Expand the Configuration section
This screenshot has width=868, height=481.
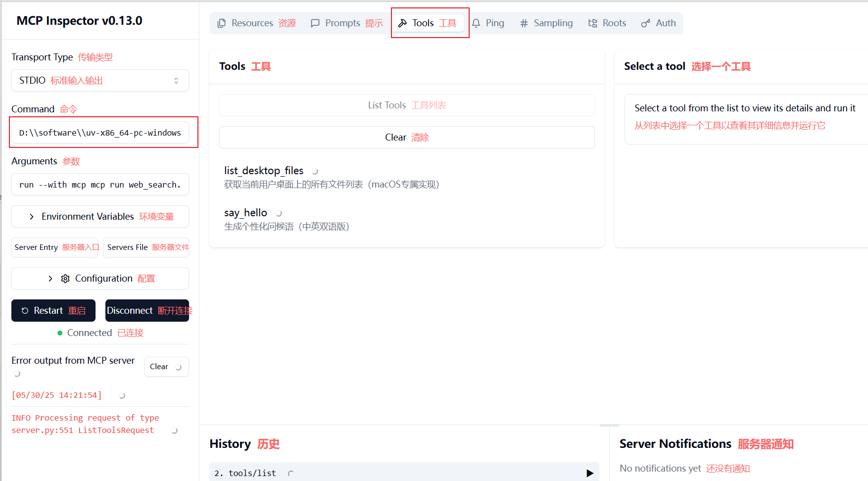100,279
